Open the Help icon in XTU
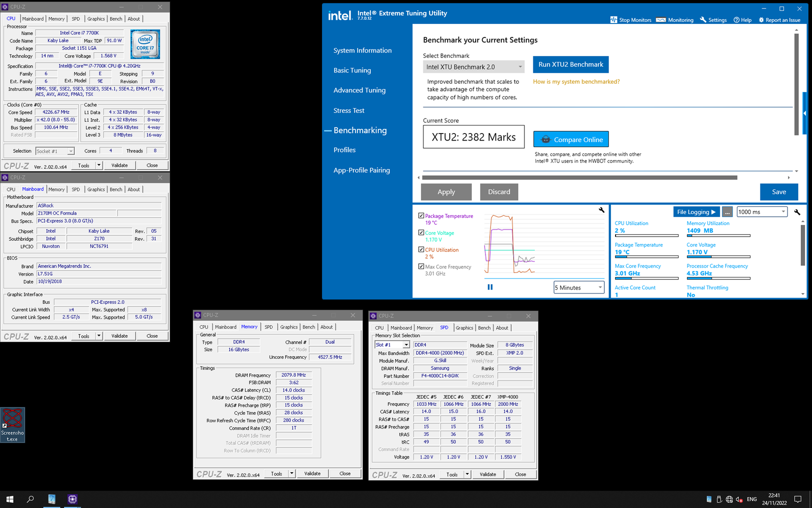 736,20
